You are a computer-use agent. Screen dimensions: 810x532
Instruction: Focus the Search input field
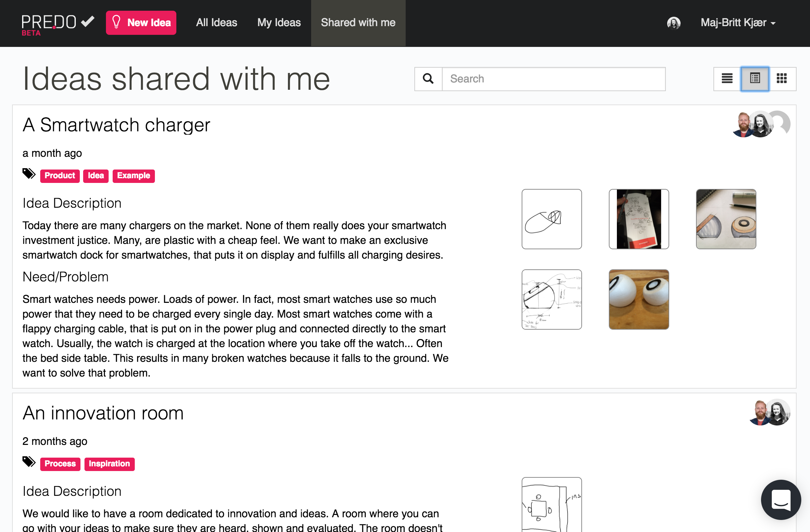[x=554, y=79]
